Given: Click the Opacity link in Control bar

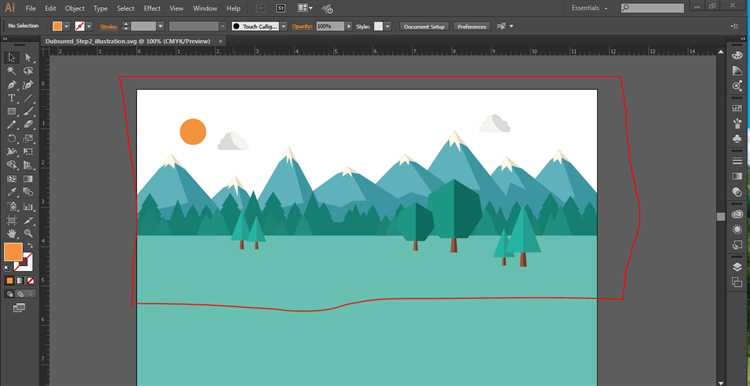Looking at the screenshot, I should click(302, 27).
